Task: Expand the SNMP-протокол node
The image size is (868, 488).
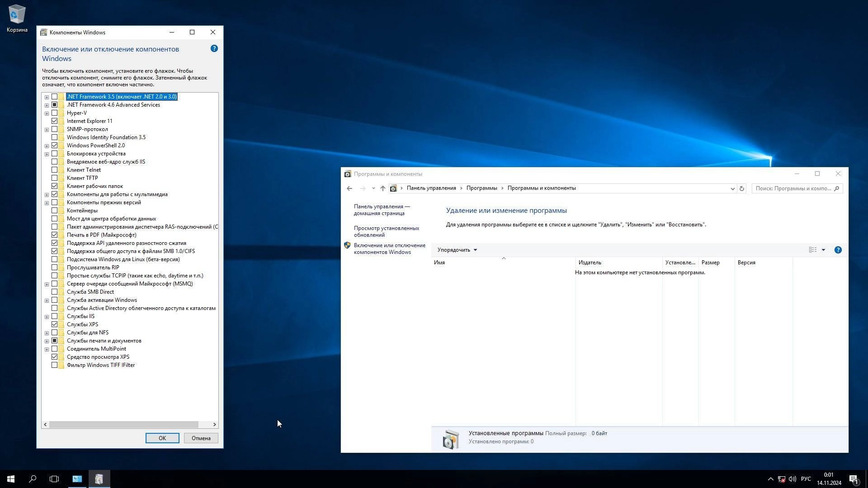Action: (x=47, y=130)
